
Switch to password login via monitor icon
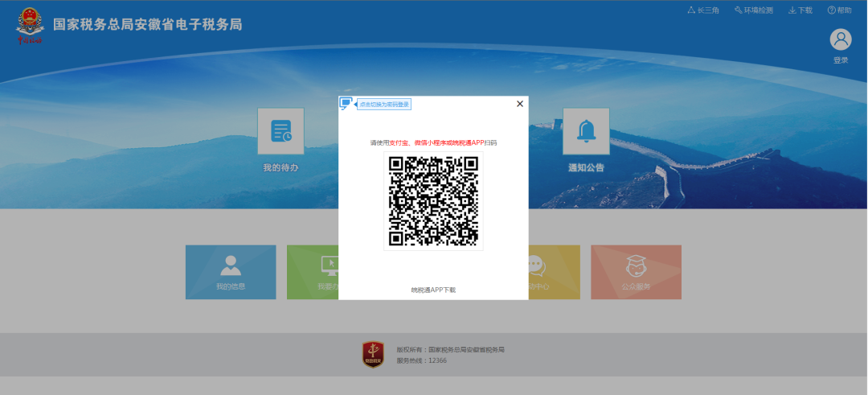[346, 104]
